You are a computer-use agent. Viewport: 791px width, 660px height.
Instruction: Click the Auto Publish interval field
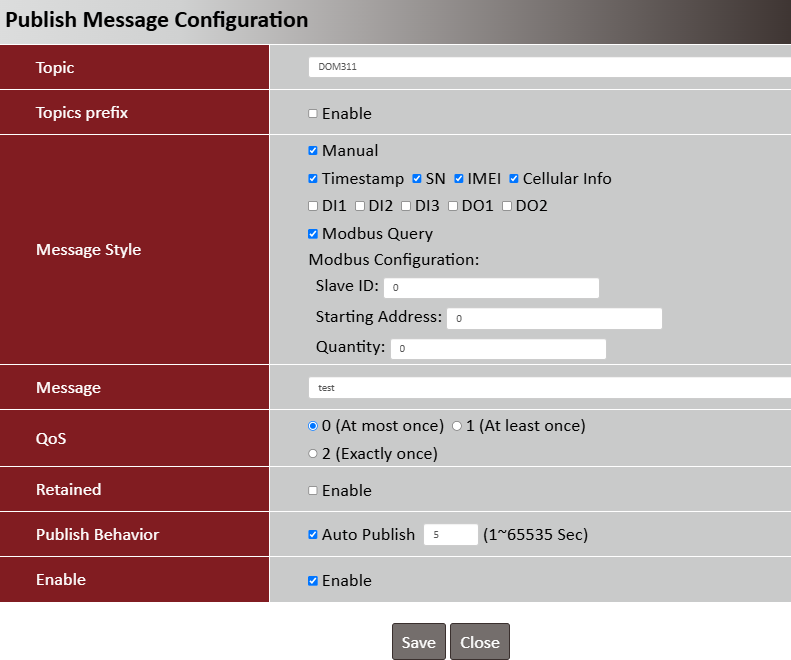pos(450,535)
